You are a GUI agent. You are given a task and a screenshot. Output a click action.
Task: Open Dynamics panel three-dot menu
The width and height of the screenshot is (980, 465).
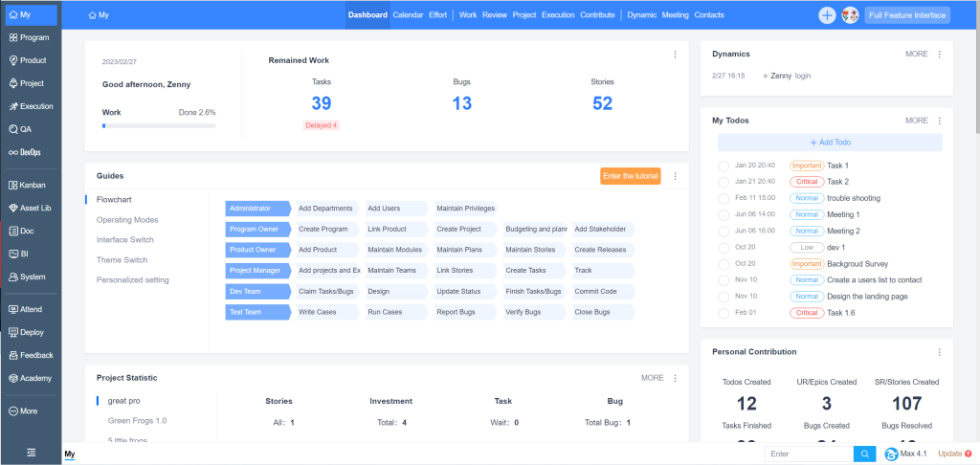(x=939, y=55)
